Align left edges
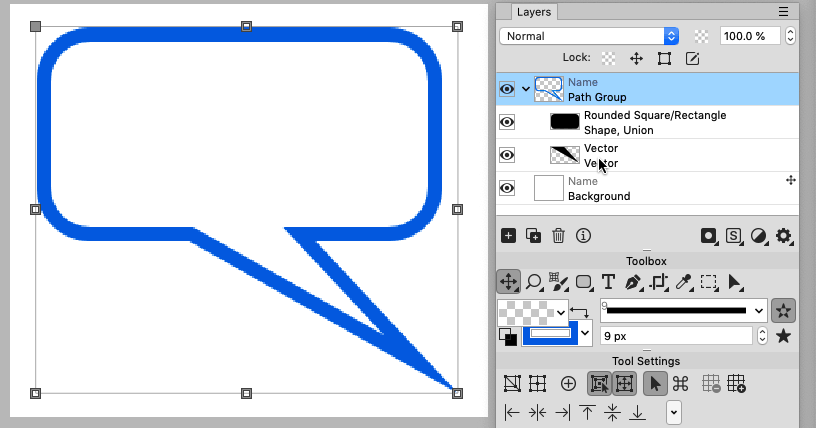 click(512, 413)
